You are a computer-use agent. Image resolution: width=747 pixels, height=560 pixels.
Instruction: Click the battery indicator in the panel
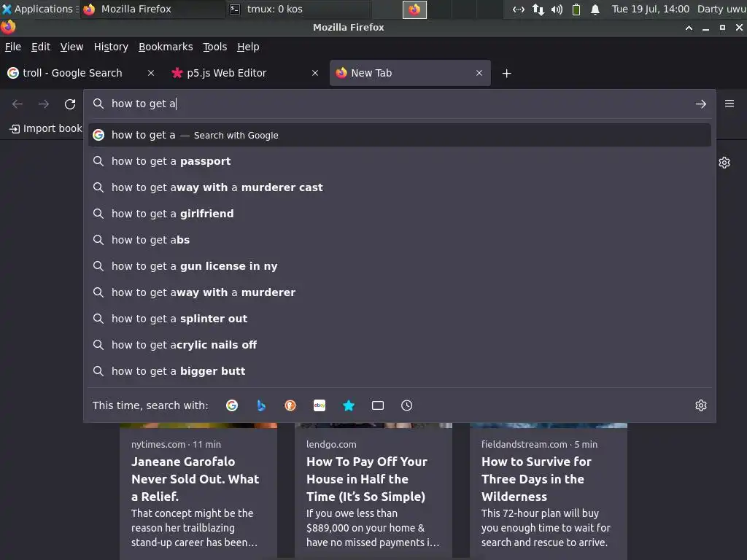[576, 9]
